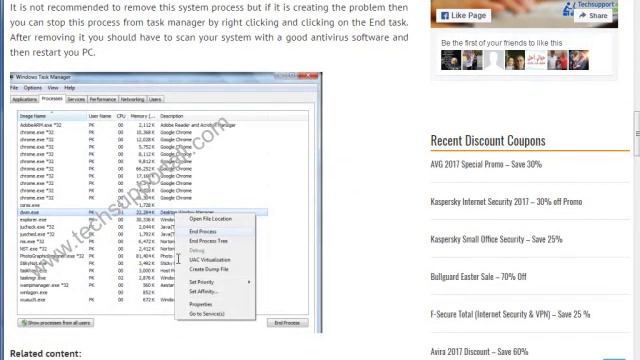This screenshot has width=640, height=360.
Task: Switch to Users tab in Task Manager
Action: [x=155, y=100]
